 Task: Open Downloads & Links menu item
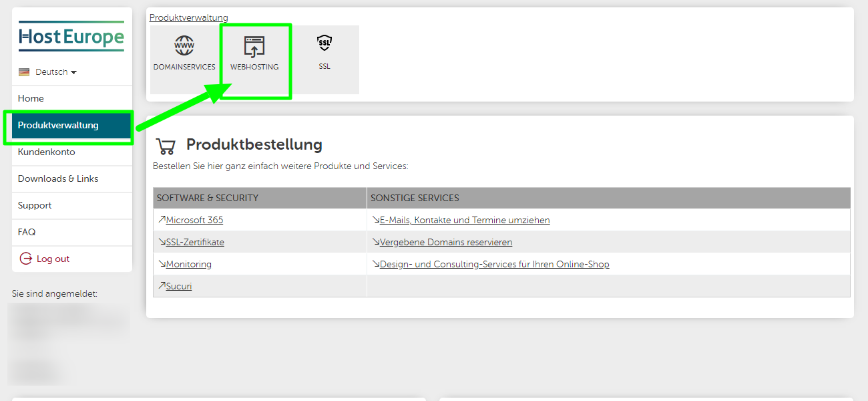(x=58, y=178)
